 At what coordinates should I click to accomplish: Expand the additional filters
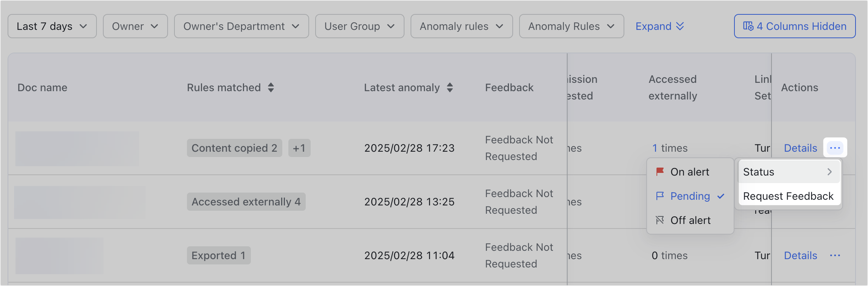(x=660, y=26)
